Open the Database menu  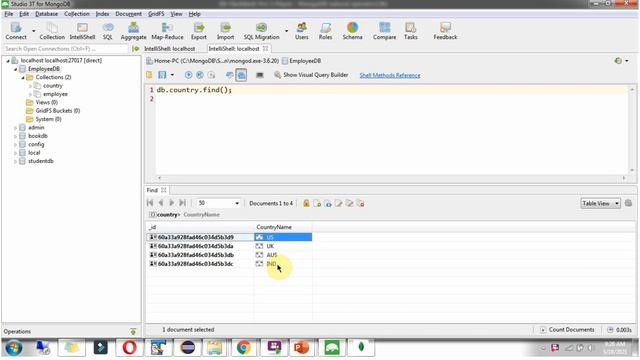[47, 14]
